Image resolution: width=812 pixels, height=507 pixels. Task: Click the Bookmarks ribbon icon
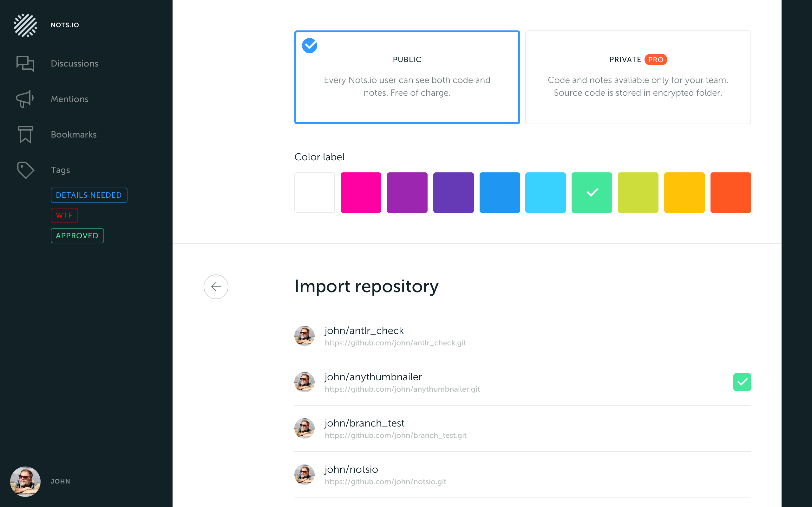(x=25, y=134)
